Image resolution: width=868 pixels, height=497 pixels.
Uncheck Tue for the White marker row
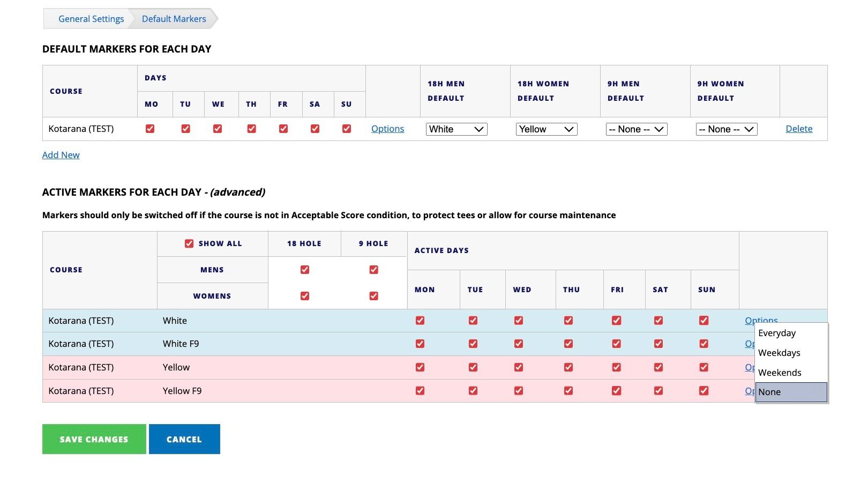(x=473, y=321)
